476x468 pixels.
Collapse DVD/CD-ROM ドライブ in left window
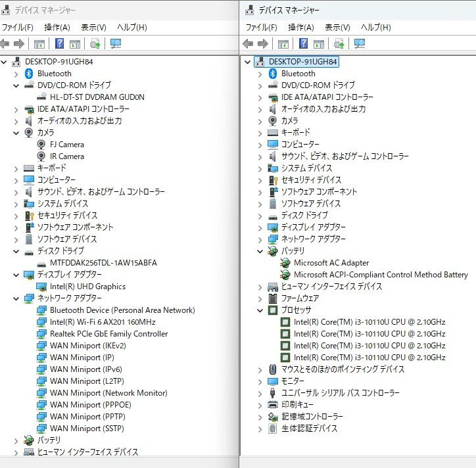(16, 86)
